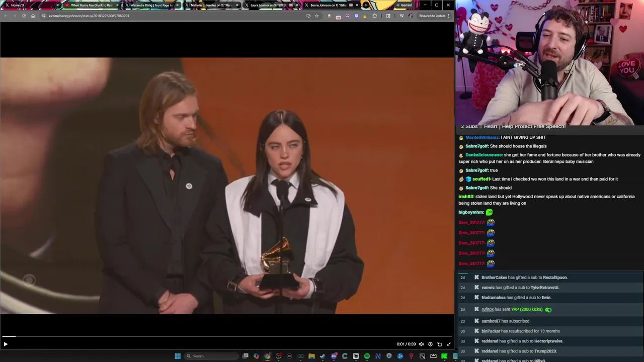Open the blue N app on taskbar
Viewport: 644px width, 362px height.
(x=378, y=356)
